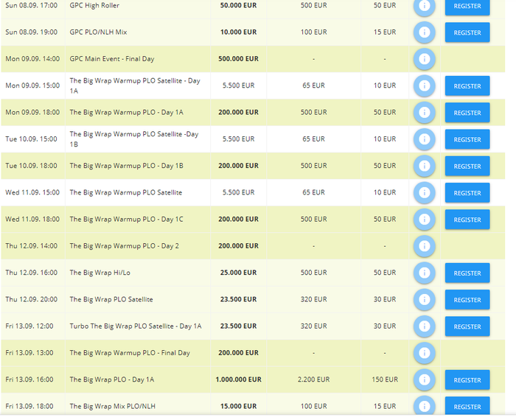Click the 'Fri 13.09. 12:00' date cell
The width and height of the screenshot is (516, 420).
29,326
